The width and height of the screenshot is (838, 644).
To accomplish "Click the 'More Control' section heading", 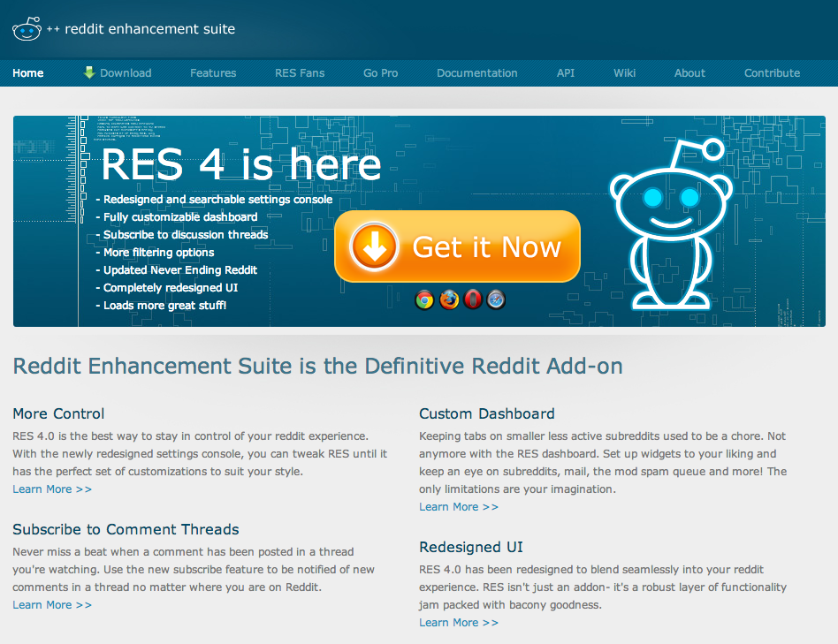I will (58, 413).
